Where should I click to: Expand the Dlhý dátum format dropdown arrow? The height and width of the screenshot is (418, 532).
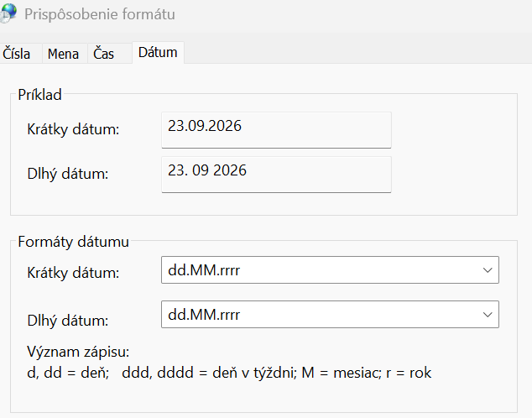[488, 315]
